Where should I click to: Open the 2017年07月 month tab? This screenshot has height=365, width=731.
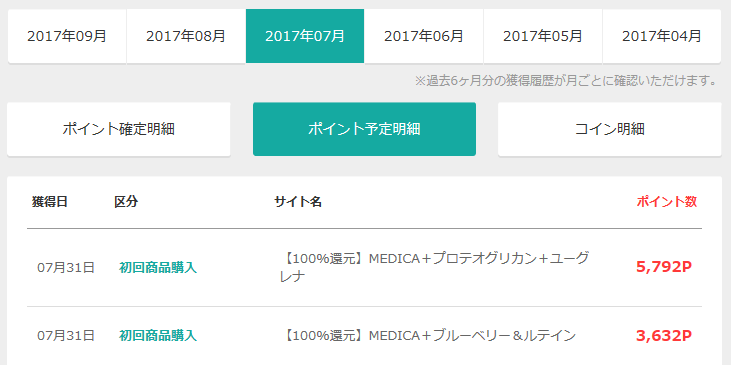click(x=305, y=36)
